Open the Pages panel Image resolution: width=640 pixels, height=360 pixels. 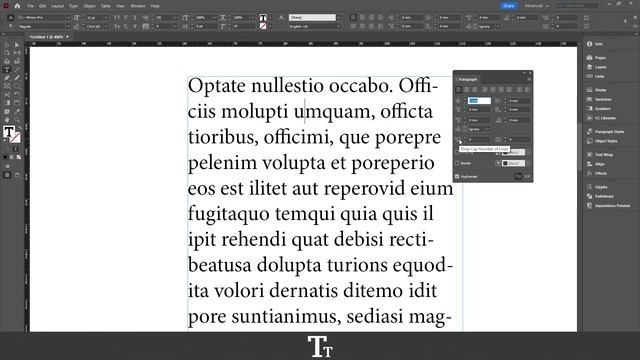[596, 58]
